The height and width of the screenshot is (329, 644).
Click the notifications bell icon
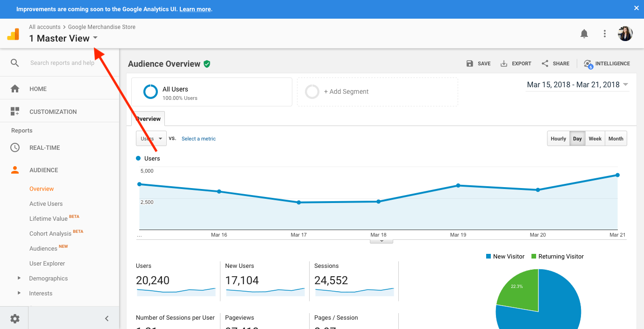tap(584, 34)
